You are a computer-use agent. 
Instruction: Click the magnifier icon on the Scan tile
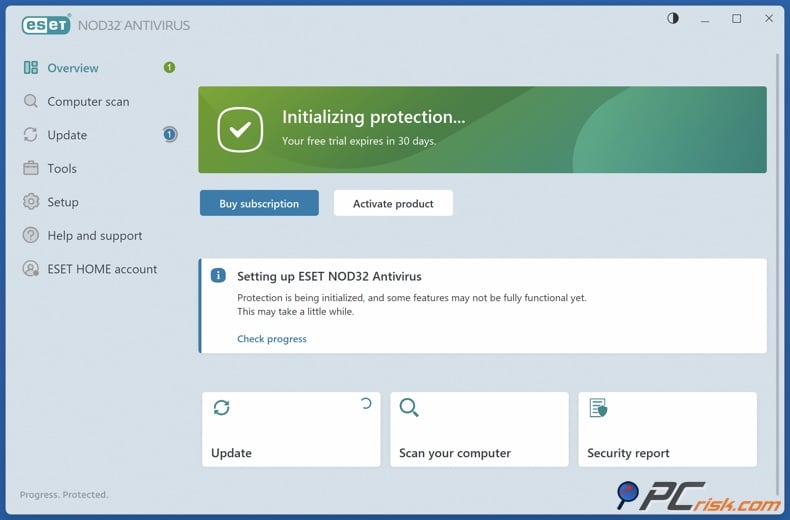(409, 407)
